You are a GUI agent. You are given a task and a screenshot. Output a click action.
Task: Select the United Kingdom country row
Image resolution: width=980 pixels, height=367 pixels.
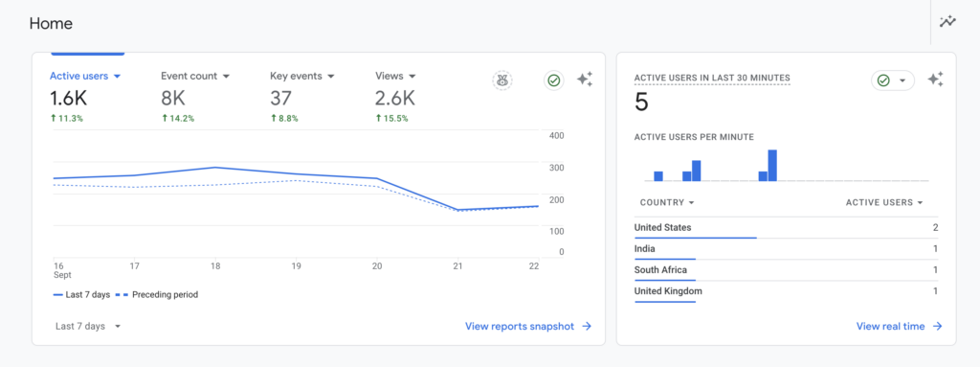click(x=787, y=292)
